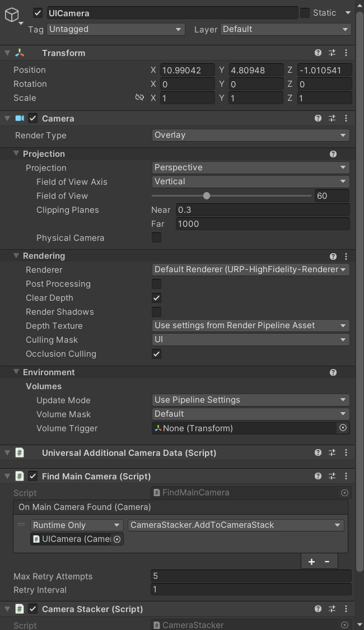Remove event listener with minus button
The image size is (364, 630).
click(327, 562)
